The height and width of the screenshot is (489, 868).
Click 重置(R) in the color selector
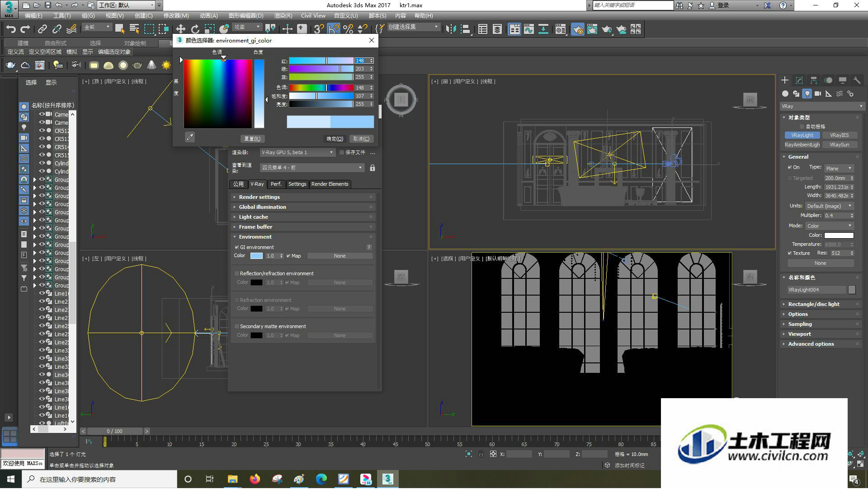tap(252, 139)
